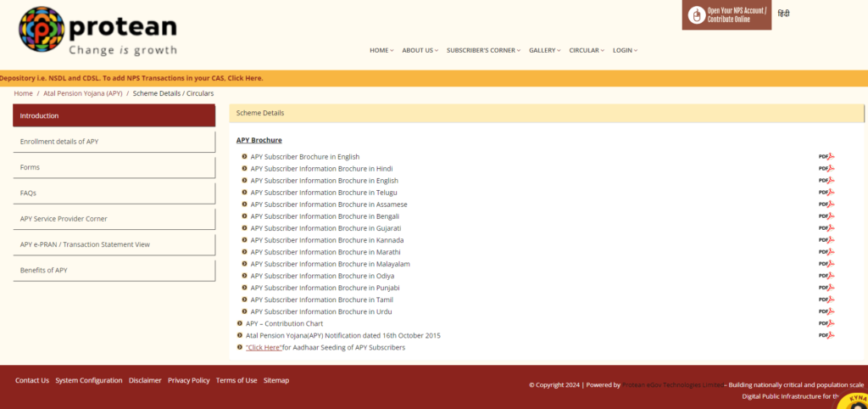Open PDF icon for Brochure in Malayalam

(x=826, y=264)
